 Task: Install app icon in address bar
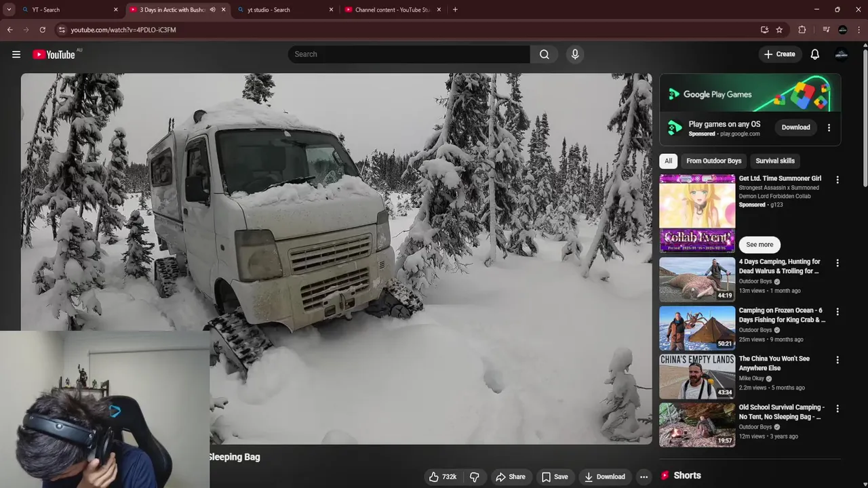(x=764, y=30)
